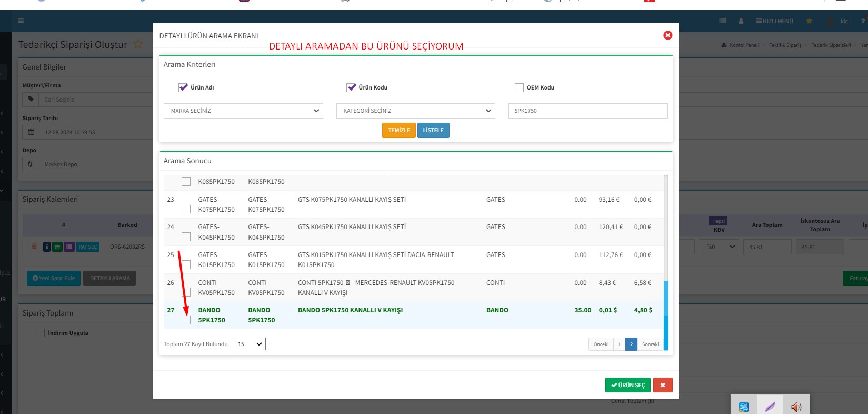Click the LİSTELE button

(x=433, y=130)
